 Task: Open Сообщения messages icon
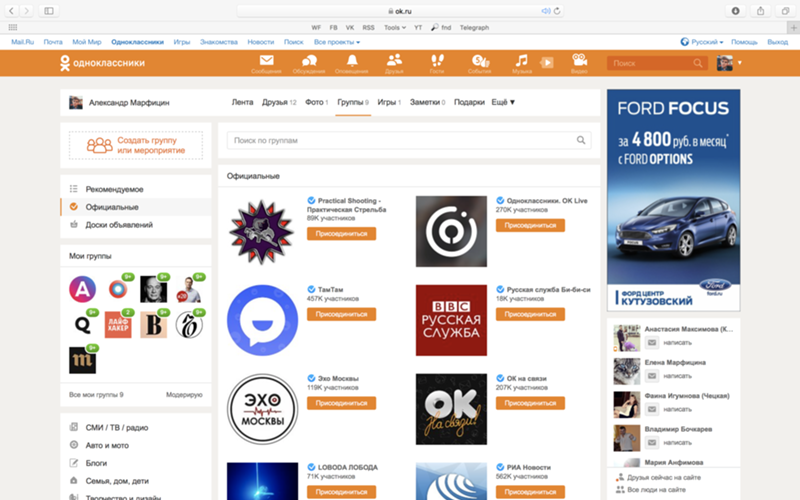266,63
